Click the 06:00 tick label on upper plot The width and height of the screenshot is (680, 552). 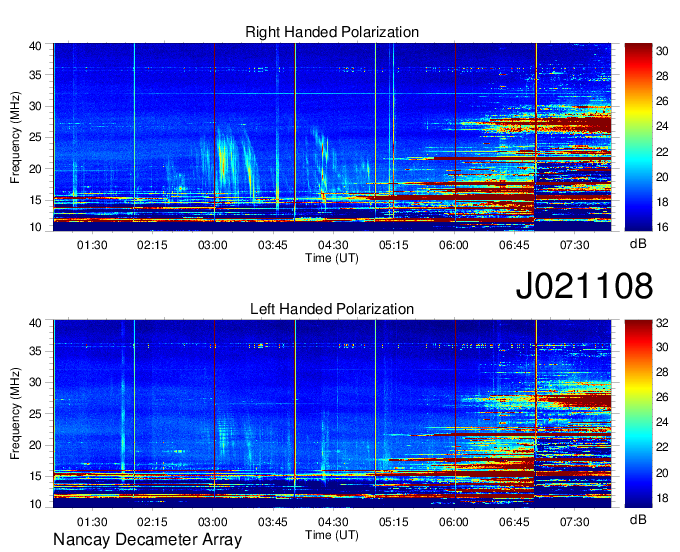(x=454, y=245)
